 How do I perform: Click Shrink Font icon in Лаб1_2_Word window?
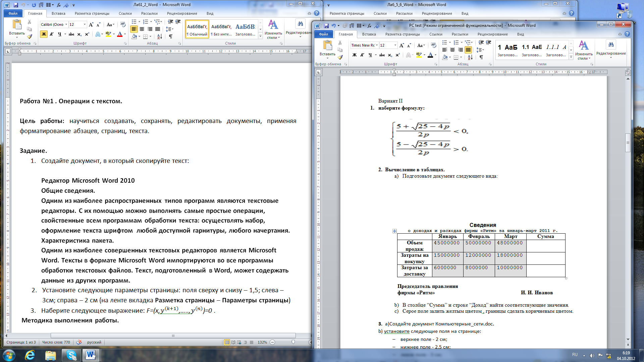[99, 24]
